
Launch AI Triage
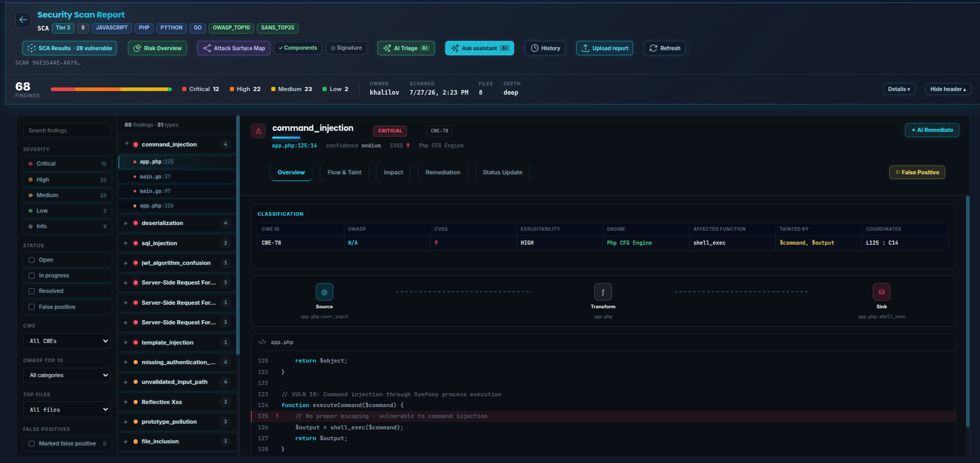(406, 48)
